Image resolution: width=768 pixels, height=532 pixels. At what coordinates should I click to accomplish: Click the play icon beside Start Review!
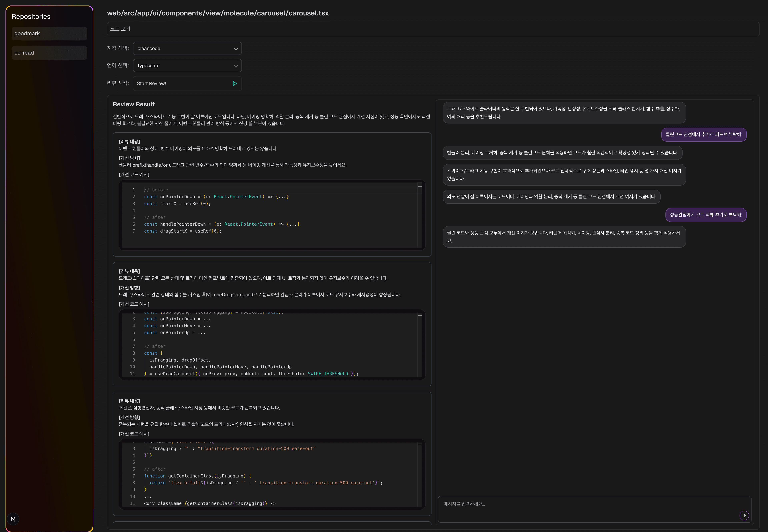click(x=234, y=83)
